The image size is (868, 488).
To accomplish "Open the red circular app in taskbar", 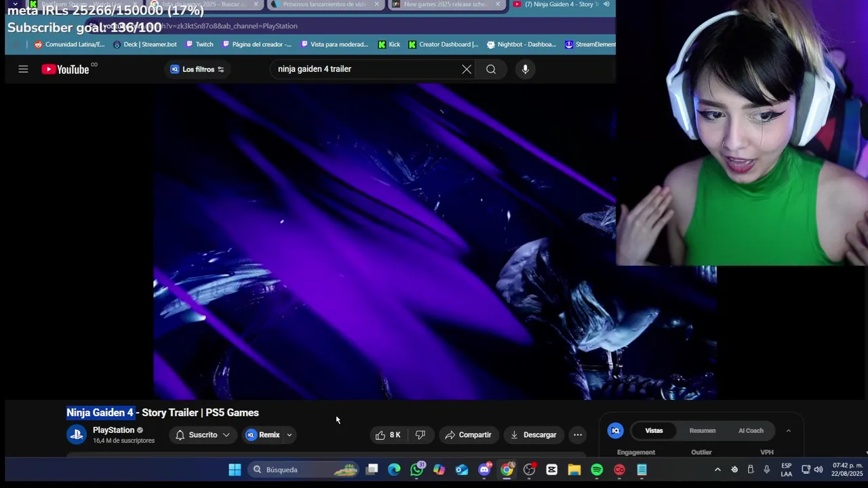I will (619, 470).
